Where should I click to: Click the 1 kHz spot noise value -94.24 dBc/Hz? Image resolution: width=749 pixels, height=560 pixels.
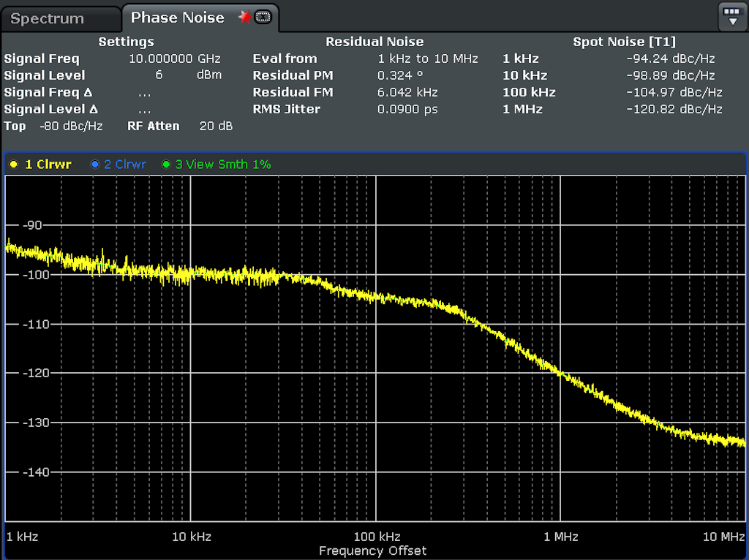click(x=670, y=58)
